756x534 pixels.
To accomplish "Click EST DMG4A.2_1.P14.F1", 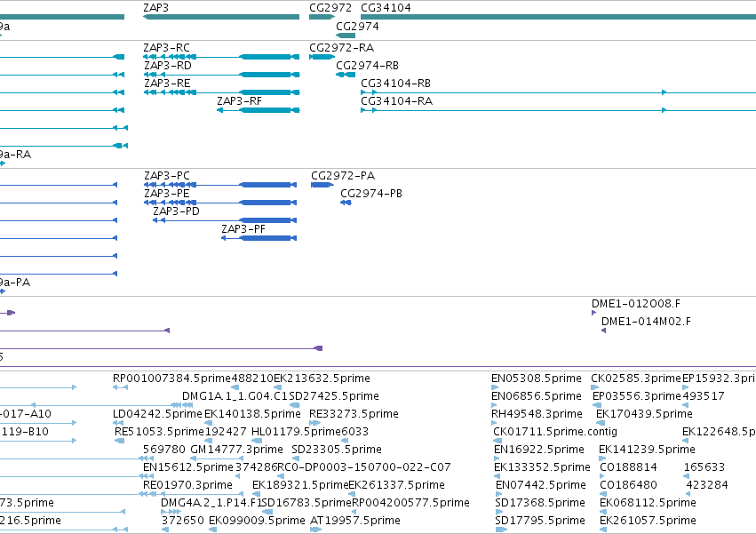I will (x=211, y=503).
